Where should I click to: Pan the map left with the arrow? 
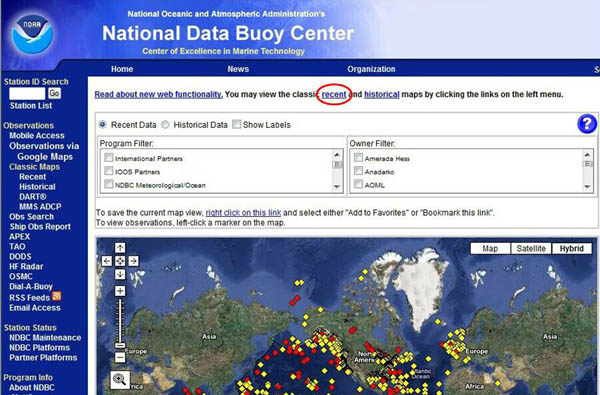pyautogui.click(x=107, y=261)
